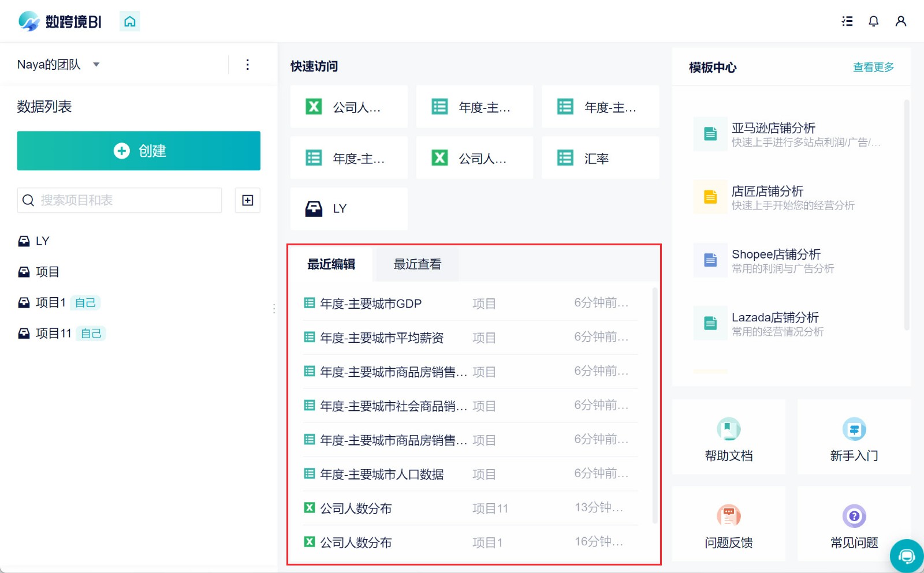The width and height of the screenshot is (924, 573).
Task: Open the 常见问题 FAQ card
Action: (x=854, y=524)
